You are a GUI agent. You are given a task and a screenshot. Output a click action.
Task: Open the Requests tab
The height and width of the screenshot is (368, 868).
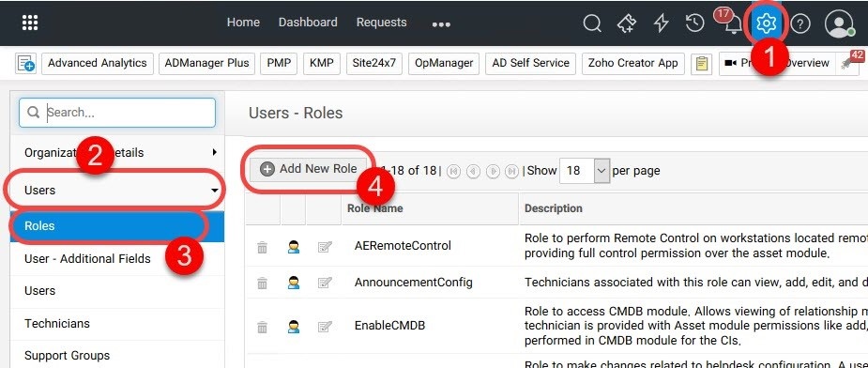[381, 23]
